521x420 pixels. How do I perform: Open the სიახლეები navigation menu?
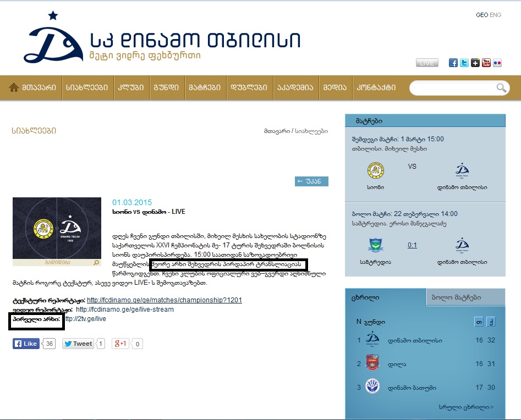tap(87, 87)
